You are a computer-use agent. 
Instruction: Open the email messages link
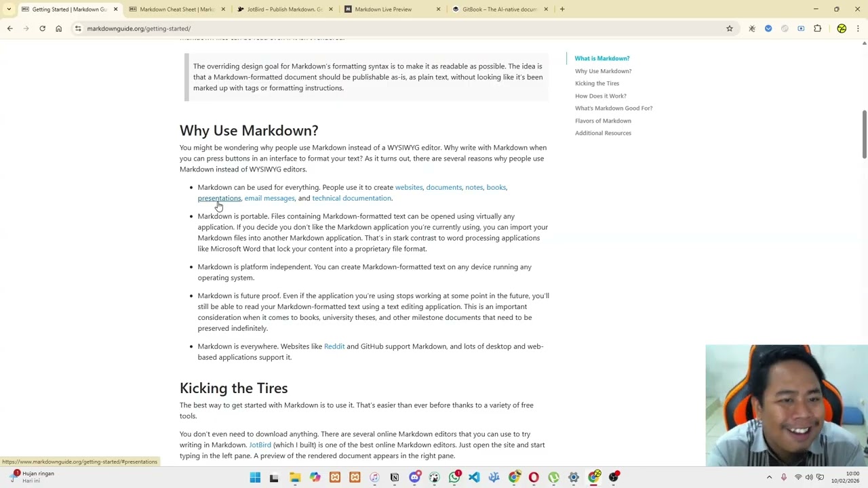(269, 198)
